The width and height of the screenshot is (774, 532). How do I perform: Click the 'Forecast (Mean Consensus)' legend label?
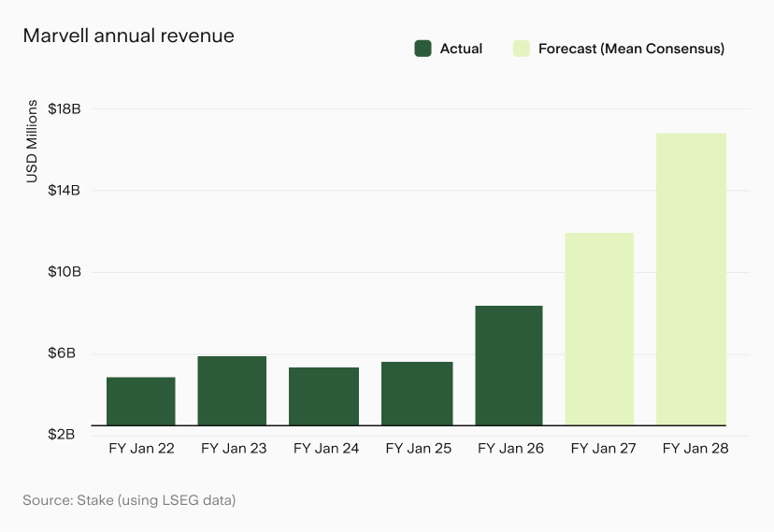tap(631, 49)
